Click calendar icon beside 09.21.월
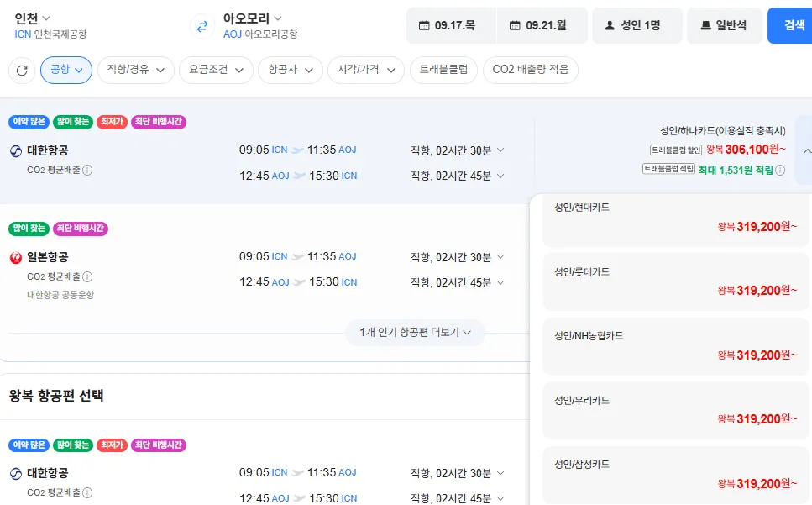812x505 pixels. (x=515, y=25)
